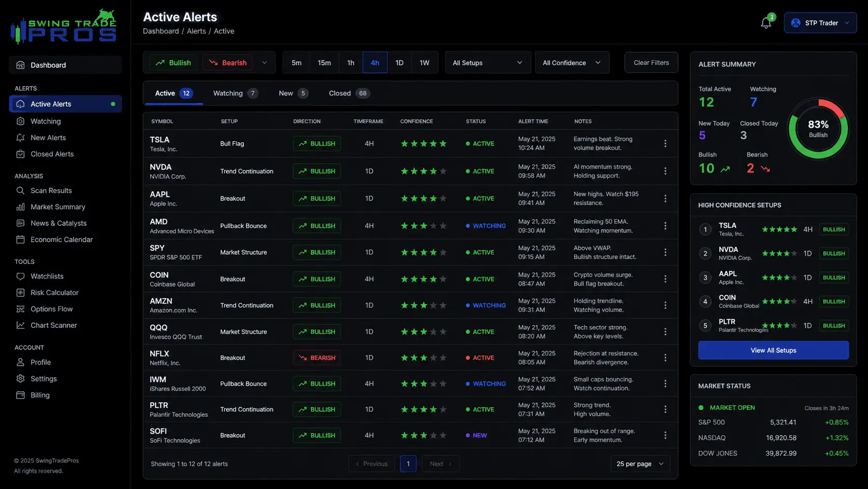Expand the direction filter chevron
The width and height of the screenshot is (868, 489).
[x=264, y=63]
